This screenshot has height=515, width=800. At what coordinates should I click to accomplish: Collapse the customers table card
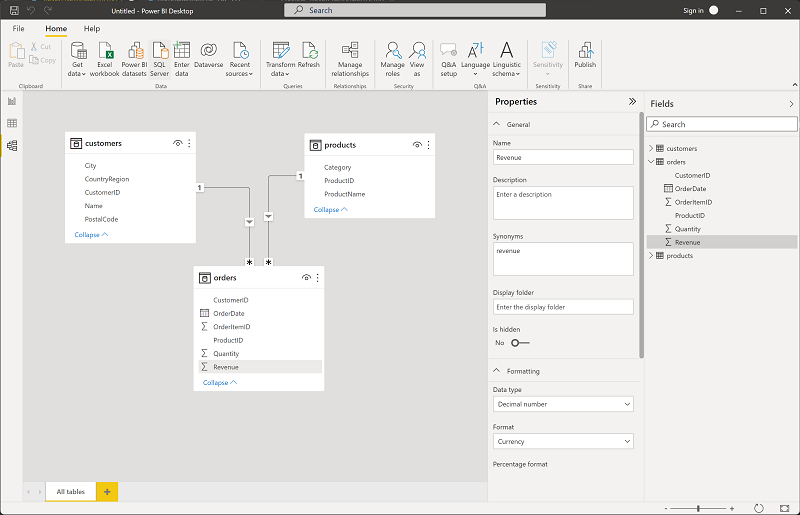tap(91, 235)
